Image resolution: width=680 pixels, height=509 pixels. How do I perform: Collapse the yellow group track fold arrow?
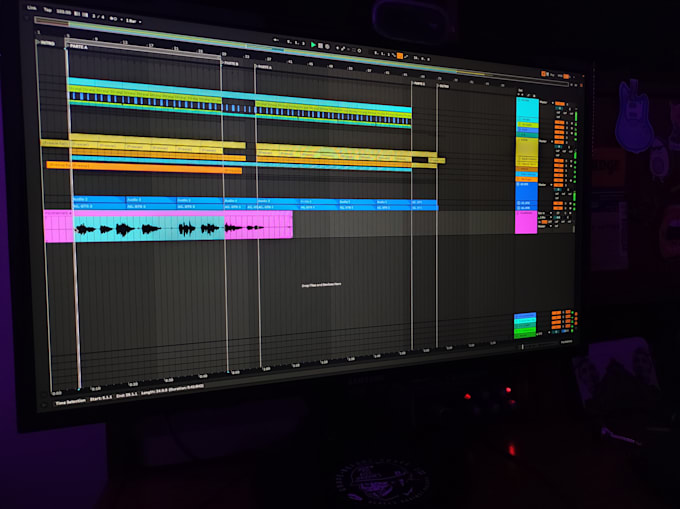click(x=519, y=140)
